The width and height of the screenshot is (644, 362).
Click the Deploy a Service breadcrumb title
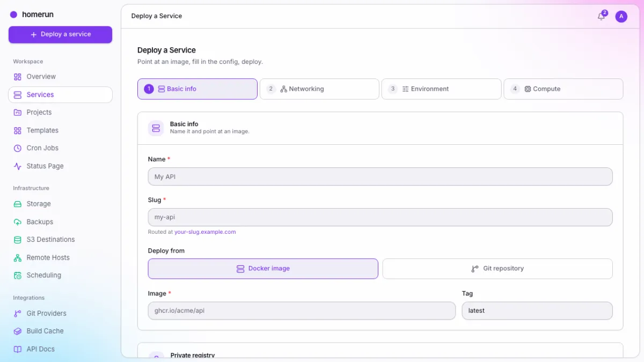[x=157, y=16]
